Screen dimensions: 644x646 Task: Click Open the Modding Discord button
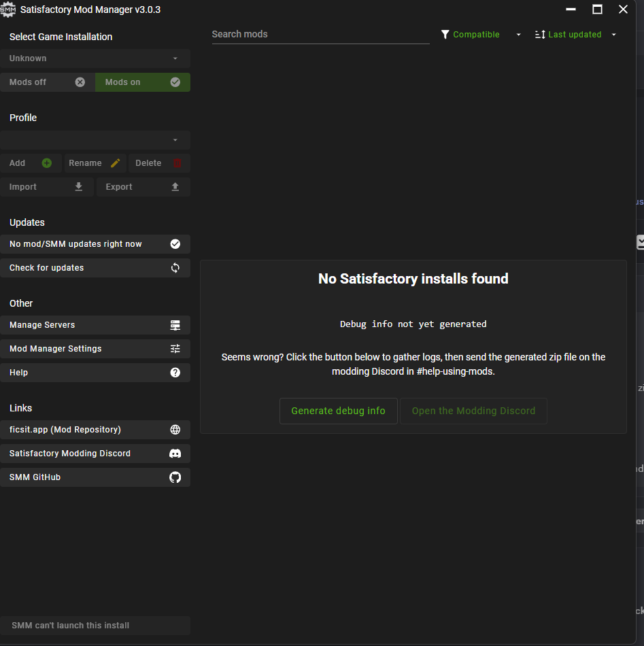[x=473, y=411]
